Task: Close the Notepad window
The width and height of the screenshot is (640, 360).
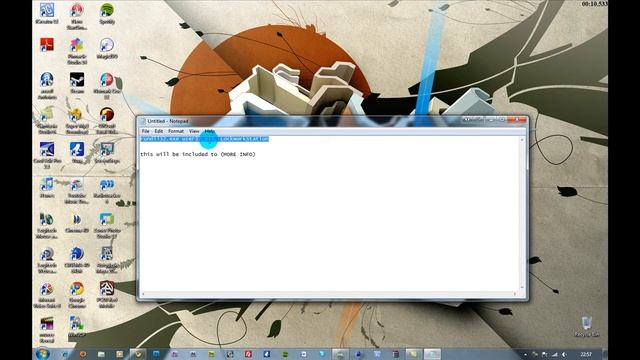Action: tap(517, 120)
